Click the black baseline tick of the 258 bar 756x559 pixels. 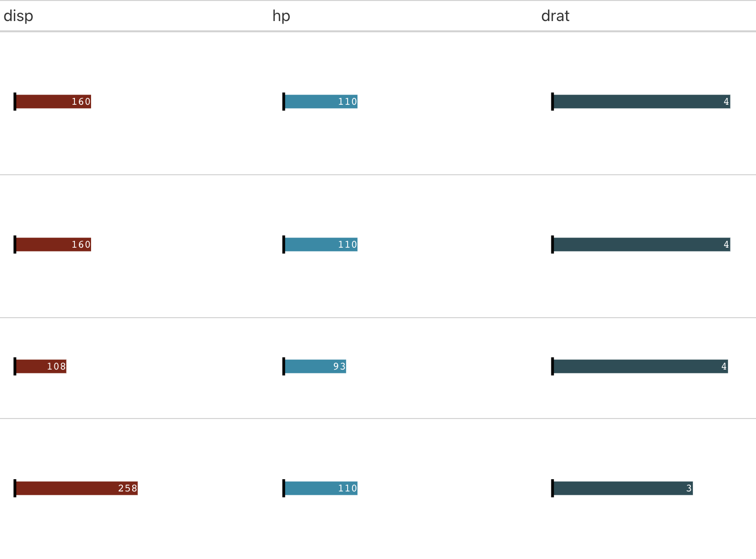click(x=15, y=489)
